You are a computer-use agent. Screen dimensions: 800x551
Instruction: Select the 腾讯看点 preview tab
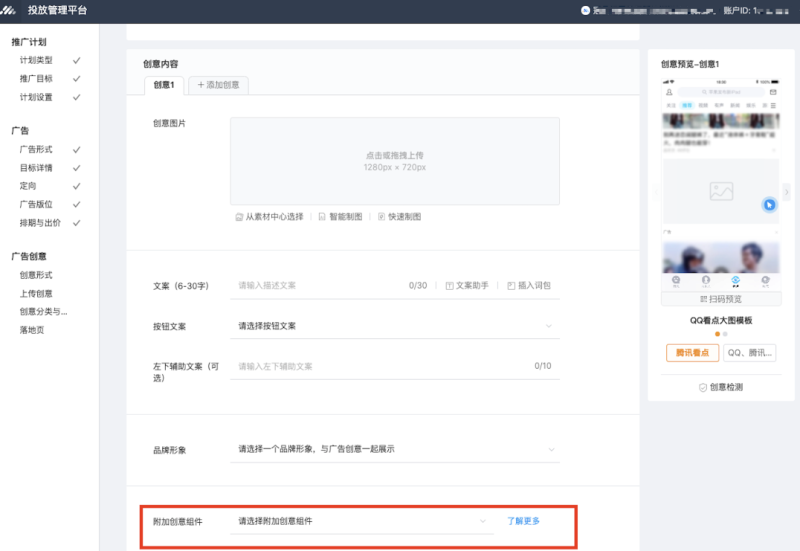[692, 353]
